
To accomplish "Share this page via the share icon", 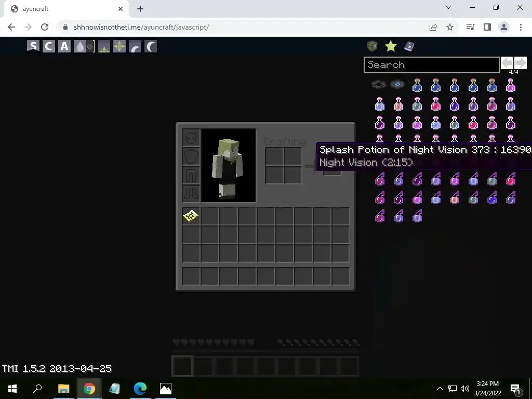I will tap(433, 27).
